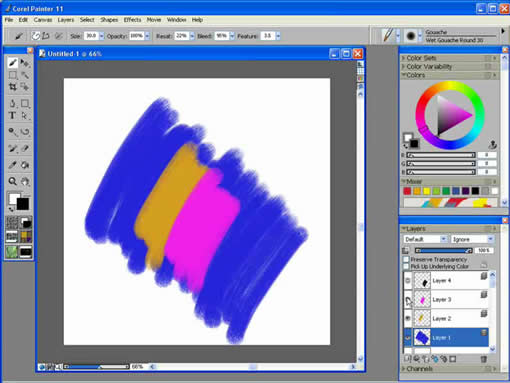The image size is (510, 383).
Task: Select the Crop tool
Action: (x=13, y=87)
